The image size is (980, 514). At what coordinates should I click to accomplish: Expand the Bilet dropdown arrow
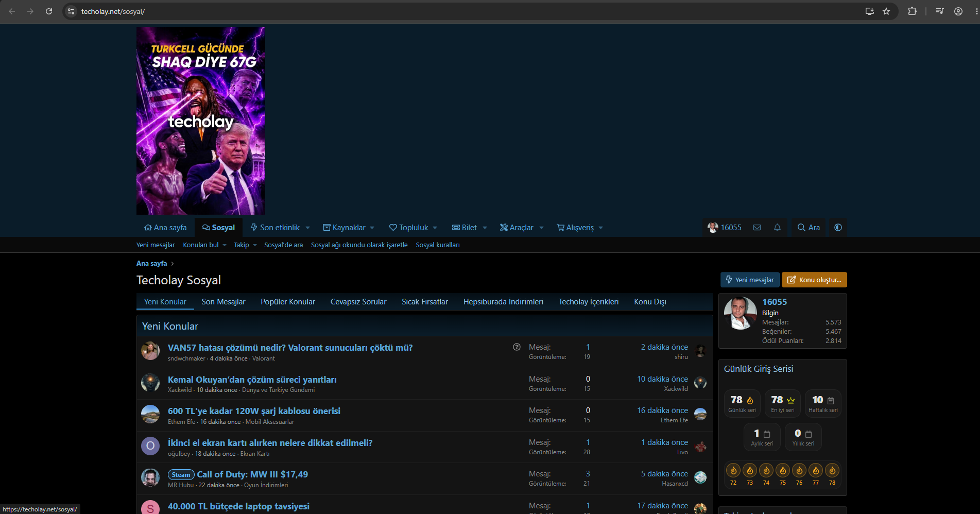coord(485,228)
